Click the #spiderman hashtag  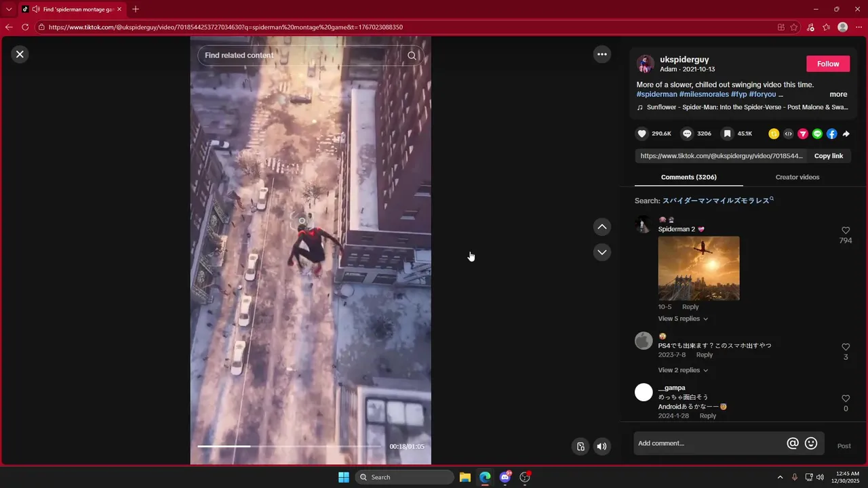pyautogui.click(x=656, y=94)
